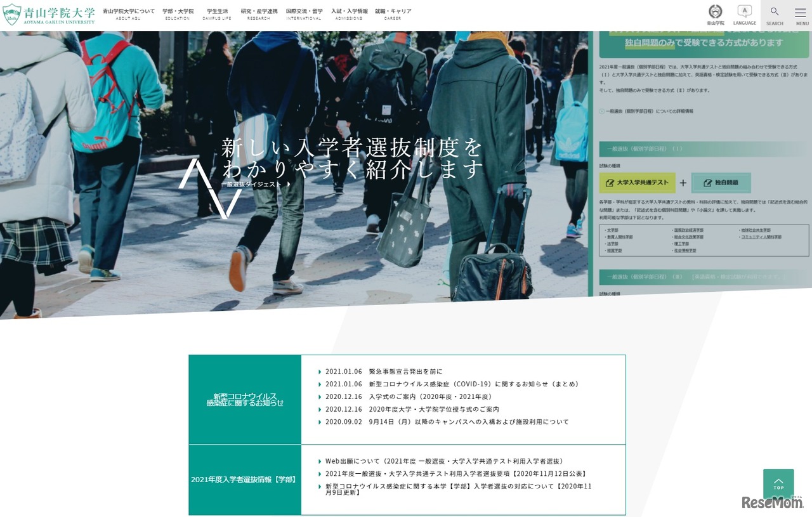This screenshot has width=812, height=517.
Task: Select the 学生生活 CAMPUS LIFE menu
Action: (x=217, y=13)
